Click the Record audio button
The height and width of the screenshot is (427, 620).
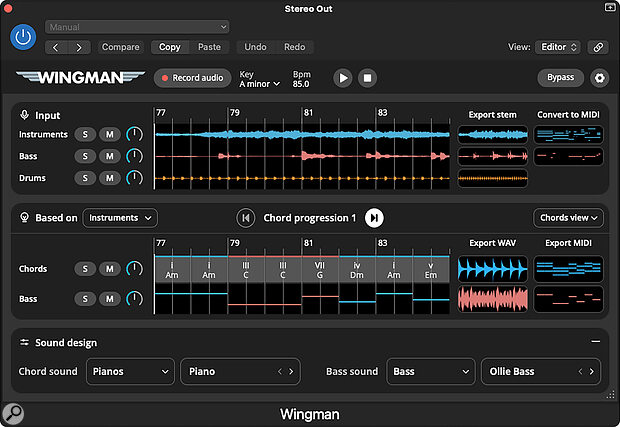(192, 77)
